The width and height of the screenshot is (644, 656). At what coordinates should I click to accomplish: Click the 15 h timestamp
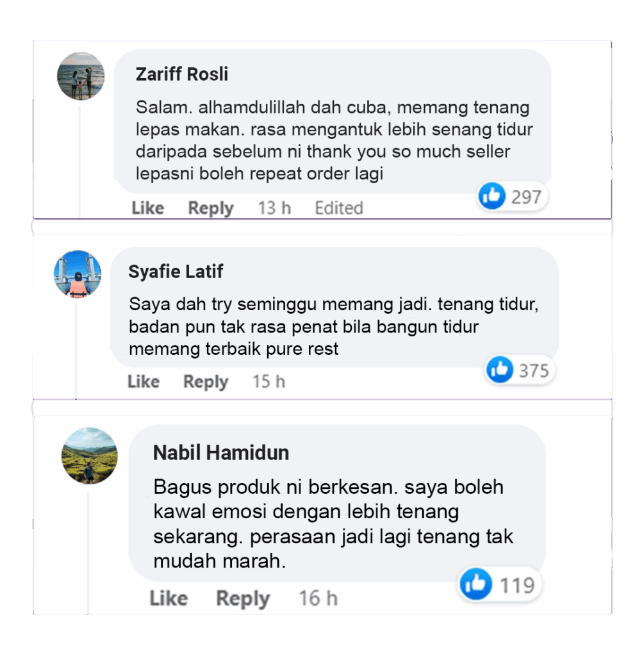[268, 382]
